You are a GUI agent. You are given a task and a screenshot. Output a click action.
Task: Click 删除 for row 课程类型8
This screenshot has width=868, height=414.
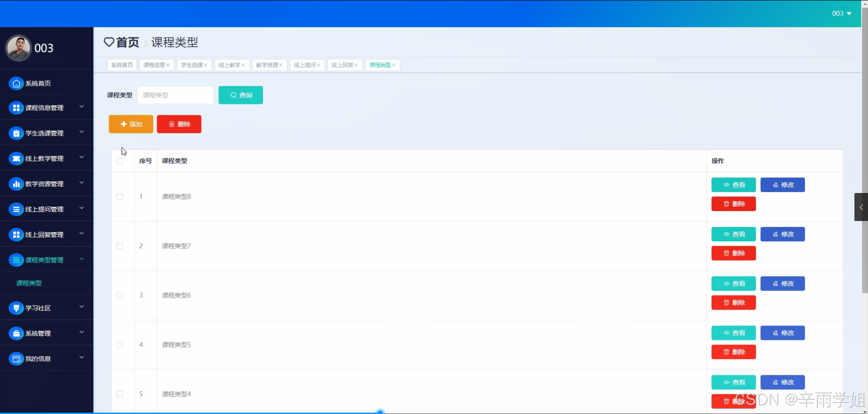[x=734, y=204]
